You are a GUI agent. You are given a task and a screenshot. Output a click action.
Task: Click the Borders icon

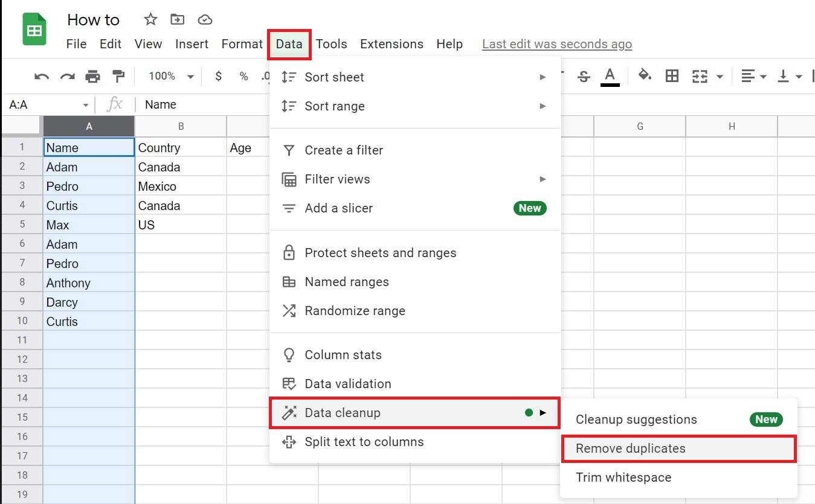click(x=672, y=76)
